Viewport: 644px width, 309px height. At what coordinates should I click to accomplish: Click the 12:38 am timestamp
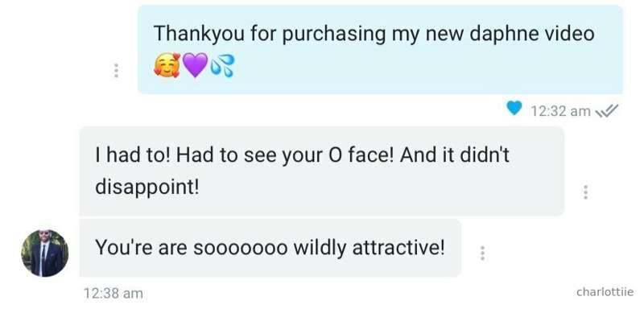[x=113, y=294]
